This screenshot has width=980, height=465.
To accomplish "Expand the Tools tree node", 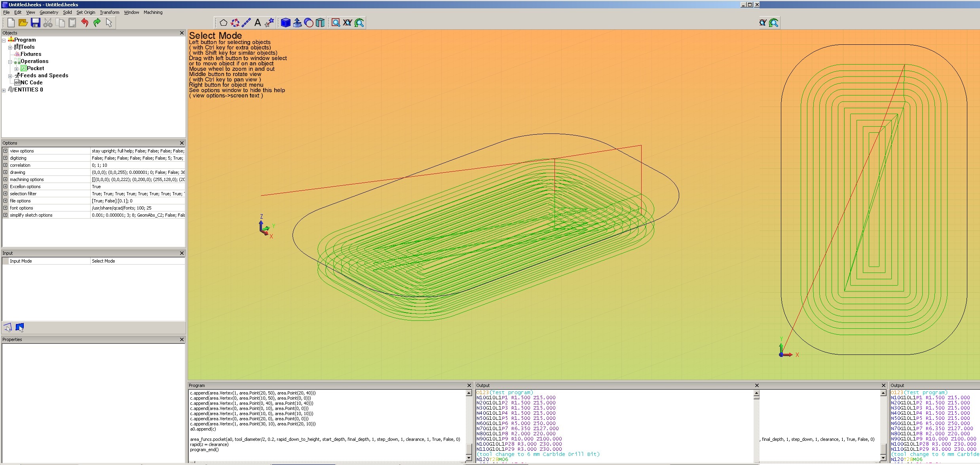I will [x=10, y=47].
